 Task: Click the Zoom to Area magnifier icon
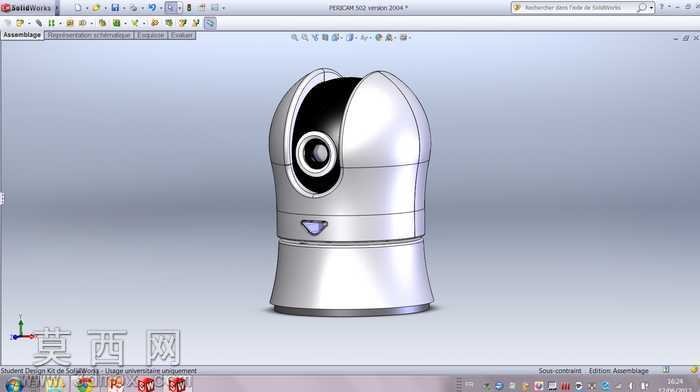(304, 38)
